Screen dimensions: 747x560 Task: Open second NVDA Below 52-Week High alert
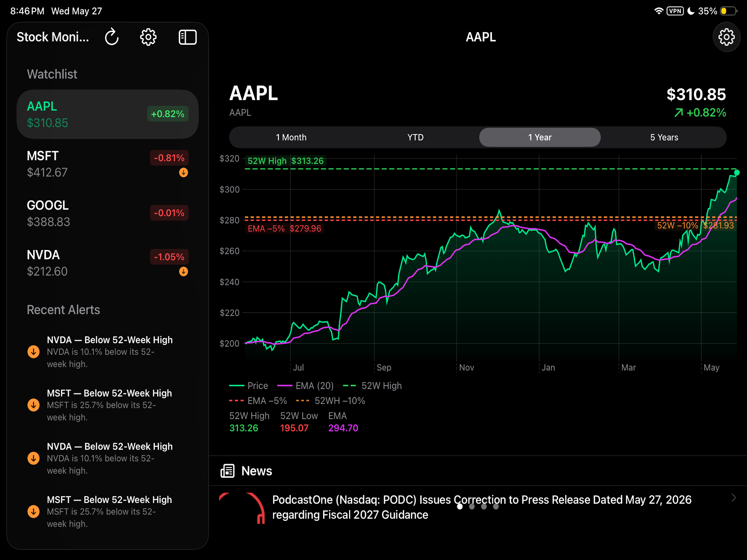point(107,459)
